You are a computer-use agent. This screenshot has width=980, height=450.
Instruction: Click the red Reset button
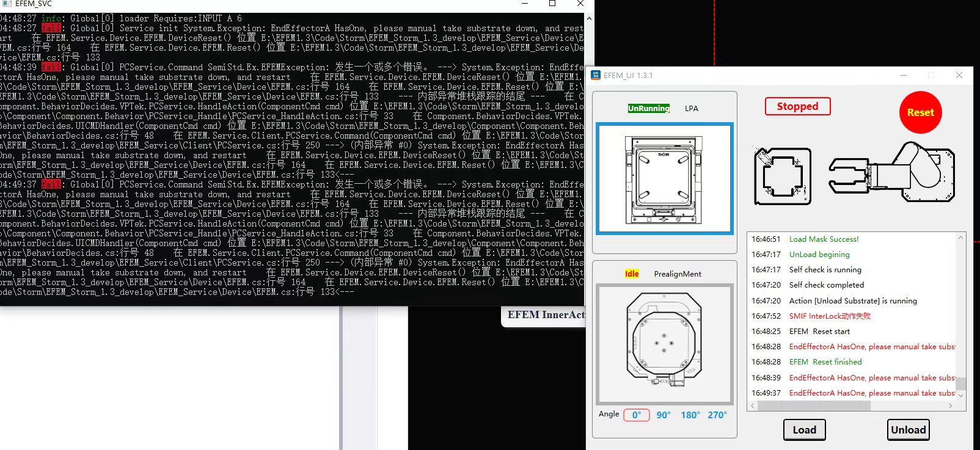pos(920,112)
